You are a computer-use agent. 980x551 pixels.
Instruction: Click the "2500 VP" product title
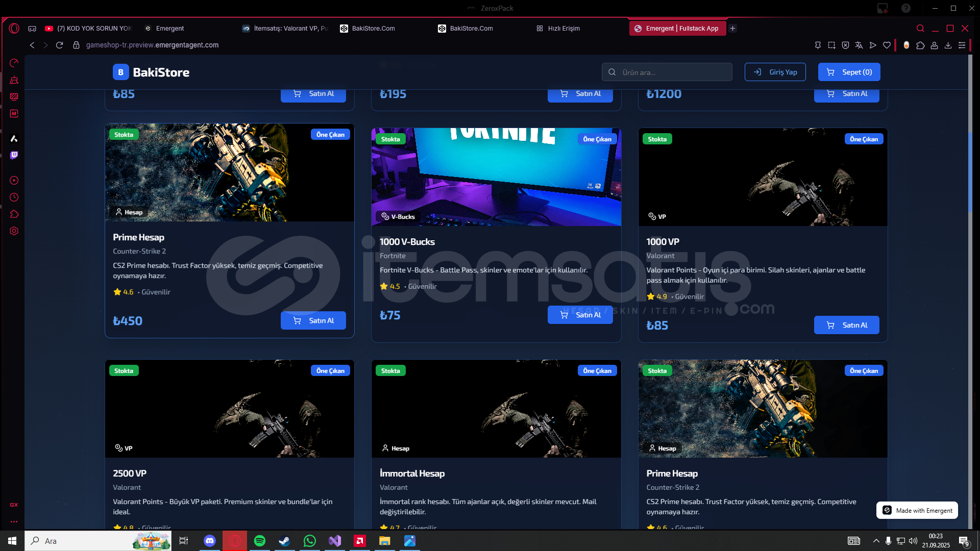(x=130, y=473)
